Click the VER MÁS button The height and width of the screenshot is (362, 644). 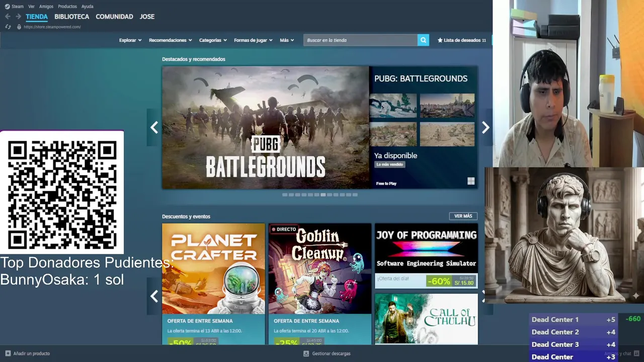pos(463,216)
